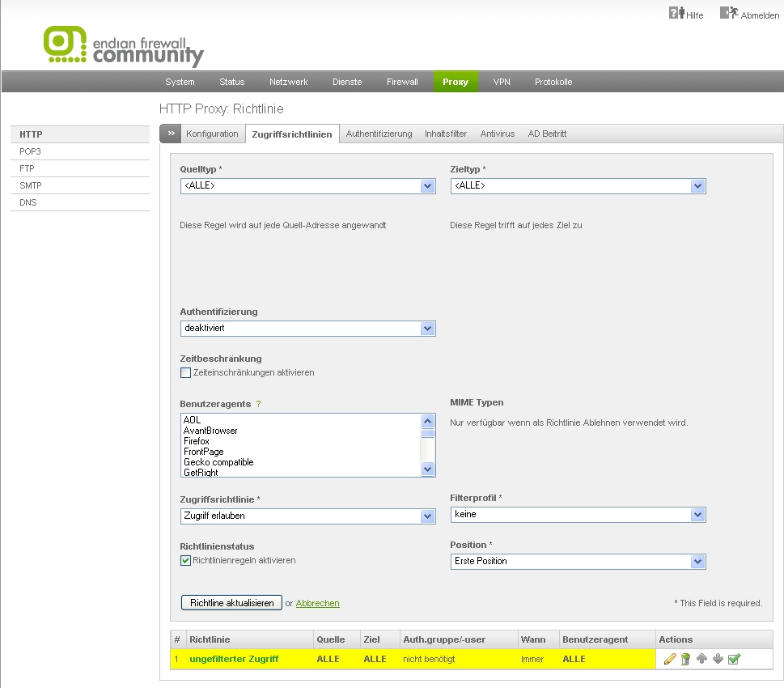784x688 pixels.
Task: Click the pencil edit icon for rule 1
Action: [x=670, y=660]
